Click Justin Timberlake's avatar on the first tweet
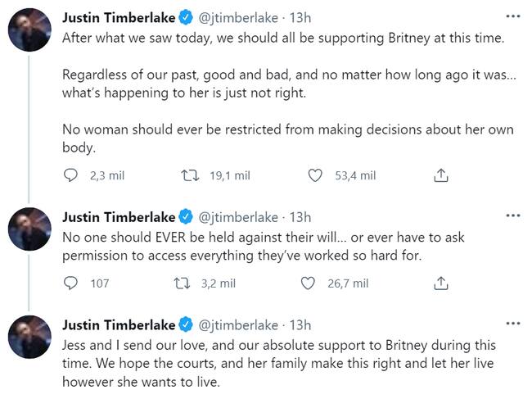The width and height of the screenshot is (532, 399). point(29,31)
